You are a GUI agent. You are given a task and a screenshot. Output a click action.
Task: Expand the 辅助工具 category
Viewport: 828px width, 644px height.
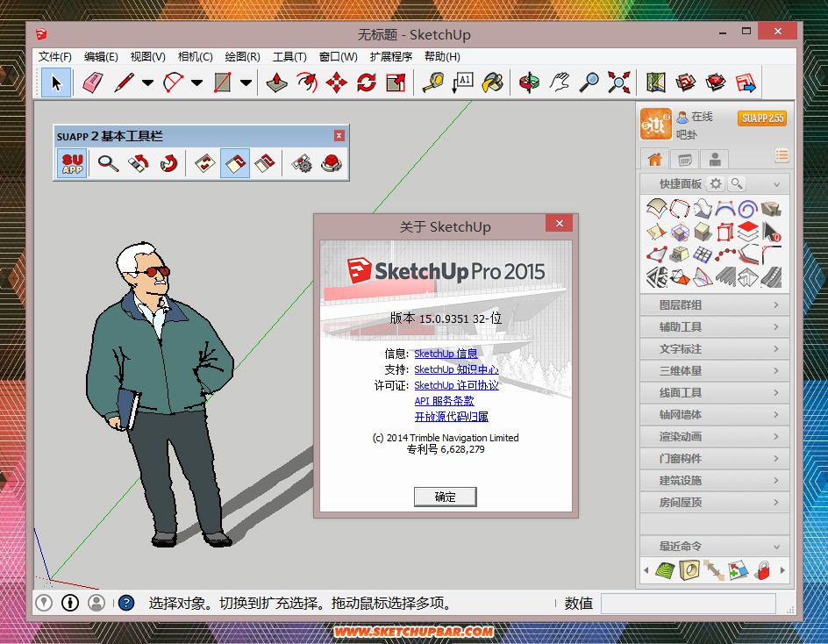click(715, 327)
